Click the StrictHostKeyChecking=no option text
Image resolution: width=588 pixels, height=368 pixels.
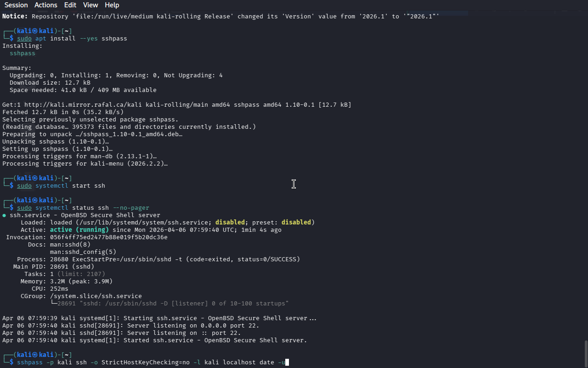coord(146,362)
